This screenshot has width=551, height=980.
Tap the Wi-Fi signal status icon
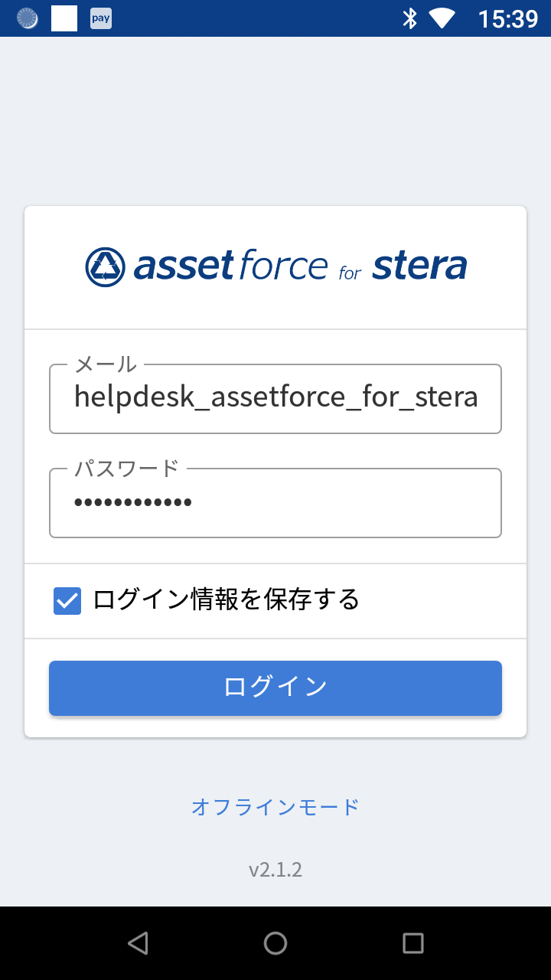(x=442, y=18)
